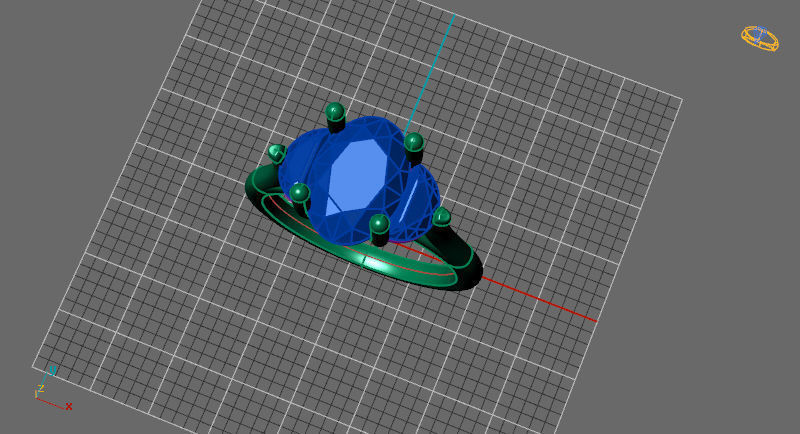Screen dimensions: 800x434
Task: Click the red X axis label
Action: (x=68, y=406)
